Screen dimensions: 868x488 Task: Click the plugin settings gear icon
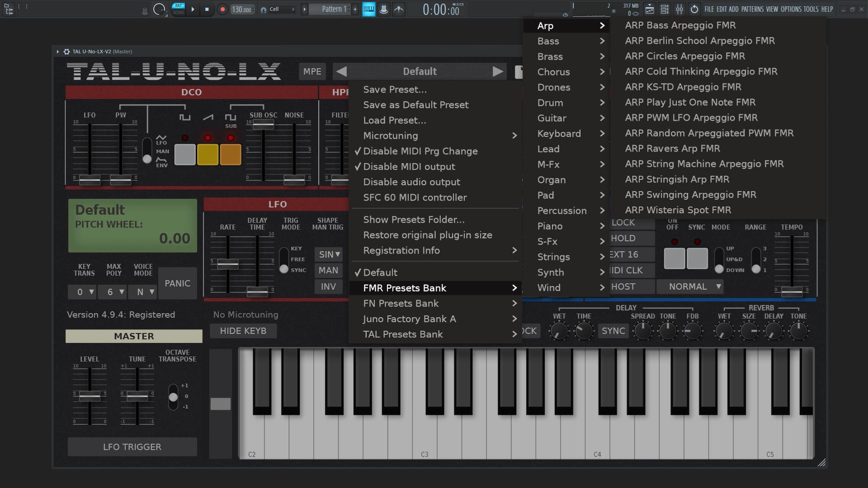pos(66,52)
